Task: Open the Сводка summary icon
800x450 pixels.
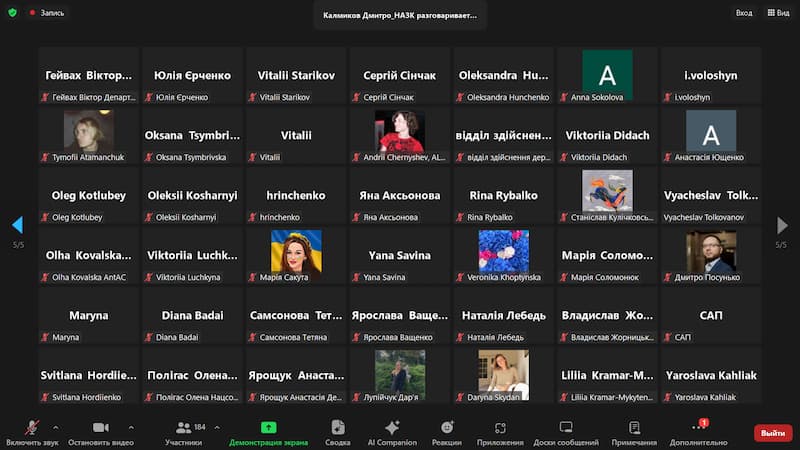Action: (338, 427)
